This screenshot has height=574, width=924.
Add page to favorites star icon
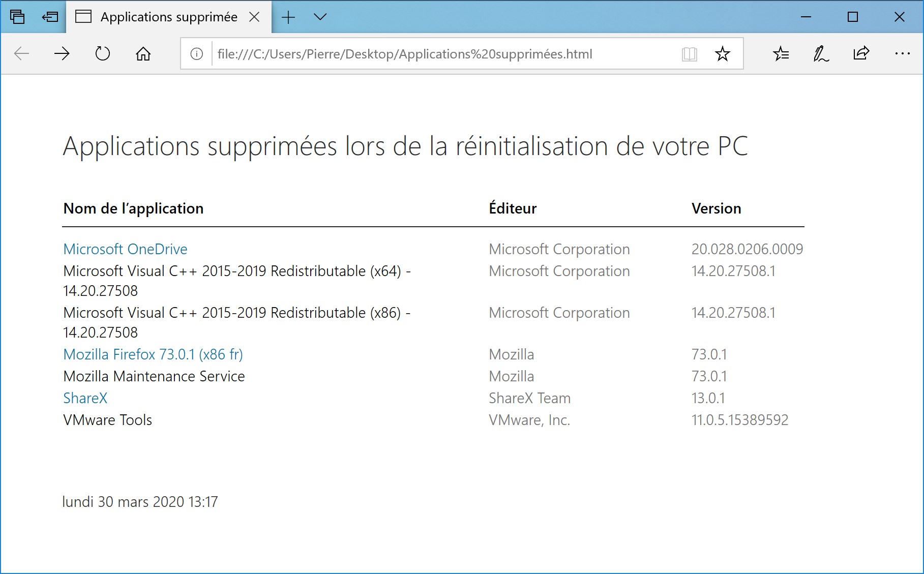723,54
